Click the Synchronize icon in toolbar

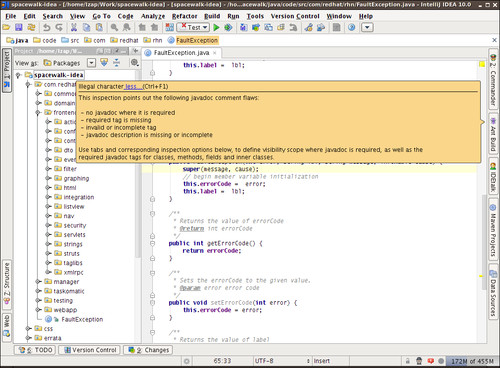point(31,27)
